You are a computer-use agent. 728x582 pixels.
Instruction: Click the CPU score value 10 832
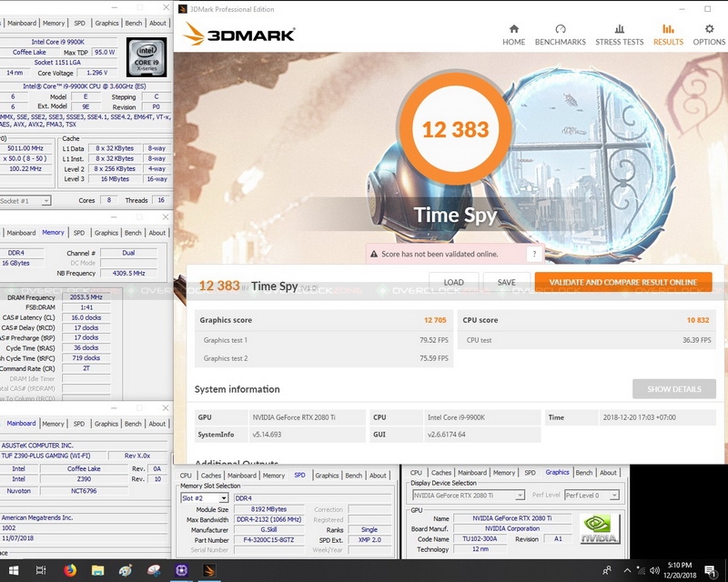[x=698, y=320]
